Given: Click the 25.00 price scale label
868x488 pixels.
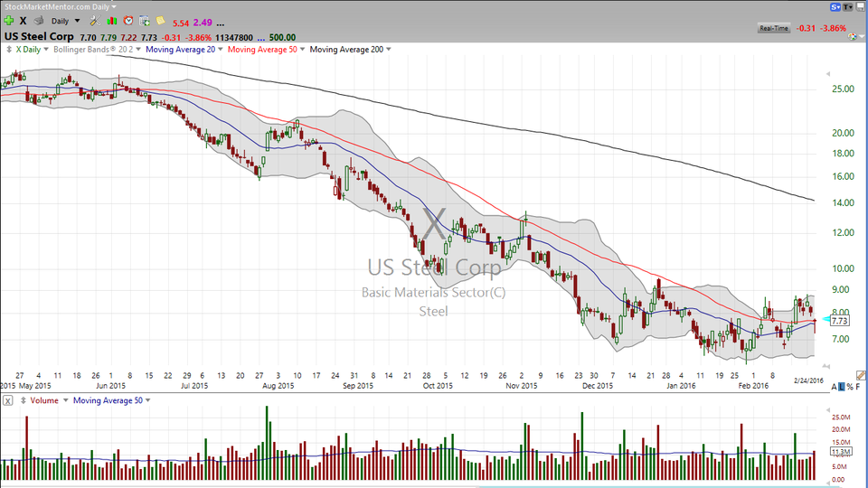Looking at the screenshot, I should pos(843,89).
